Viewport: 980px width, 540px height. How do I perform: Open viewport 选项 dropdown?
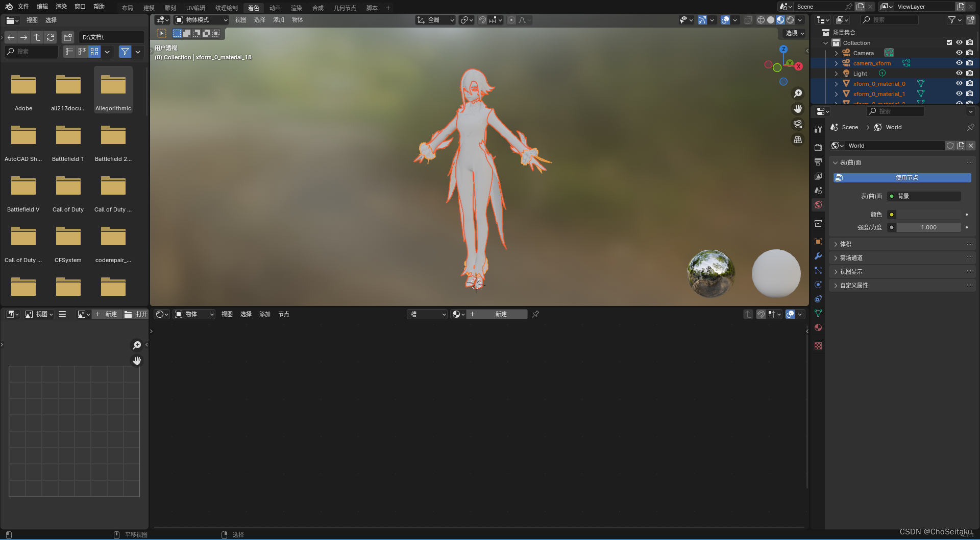795,33
